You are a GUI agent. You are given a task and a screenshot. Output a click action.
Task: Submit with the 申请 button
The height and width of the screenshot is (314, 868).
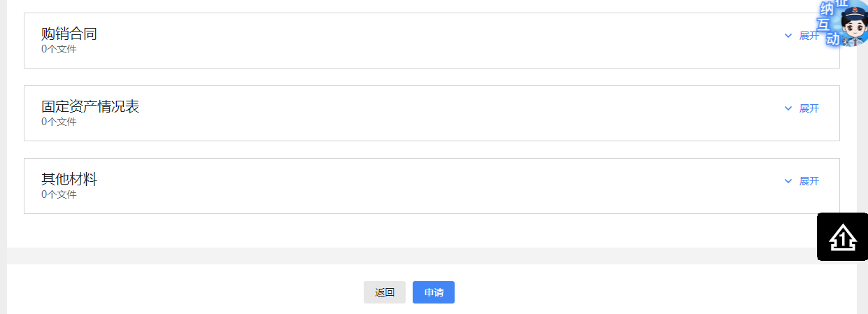click(434, 292)
